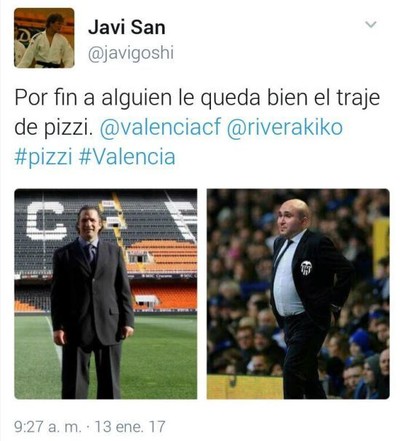Click the large white letter C on the stands
This screenshot has width=400, height=441.
[x=46, y=221]
